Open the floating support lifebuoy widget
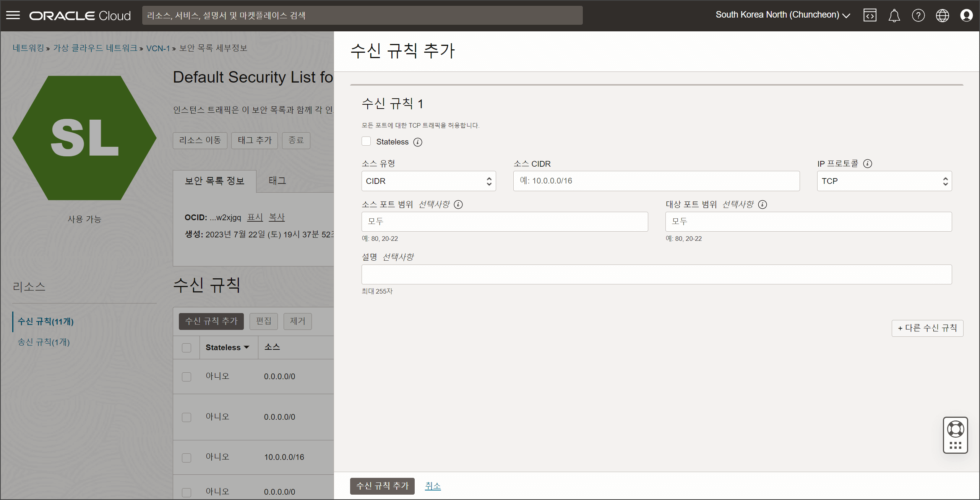This screenshot has width=980, height=500. pyautogui.click(x=955, y=435)
